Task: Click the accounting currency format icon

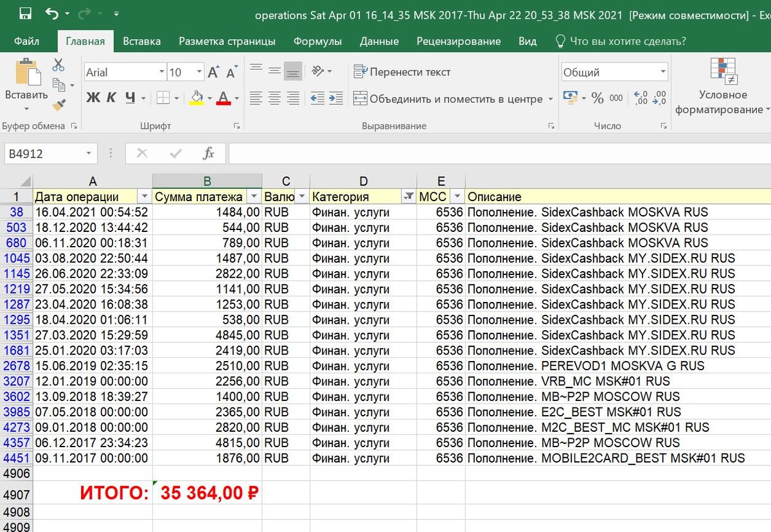Action: pos(570,98)
